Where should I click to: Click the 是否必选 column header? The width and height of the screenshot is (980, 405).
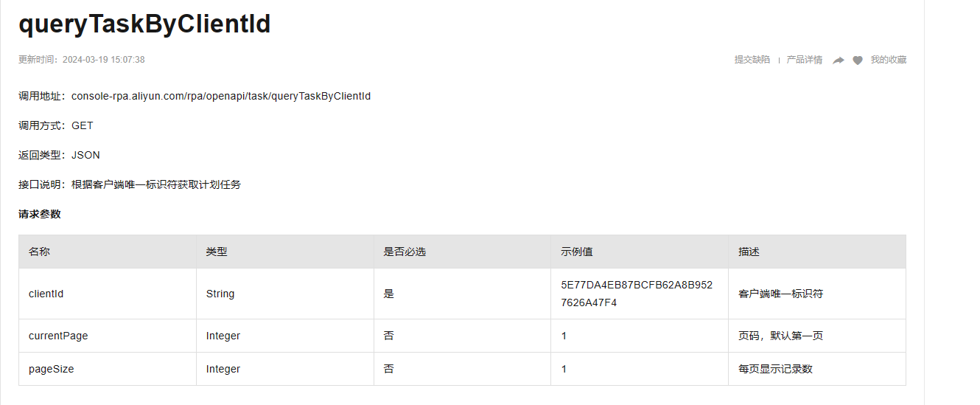tap(405, 252)
